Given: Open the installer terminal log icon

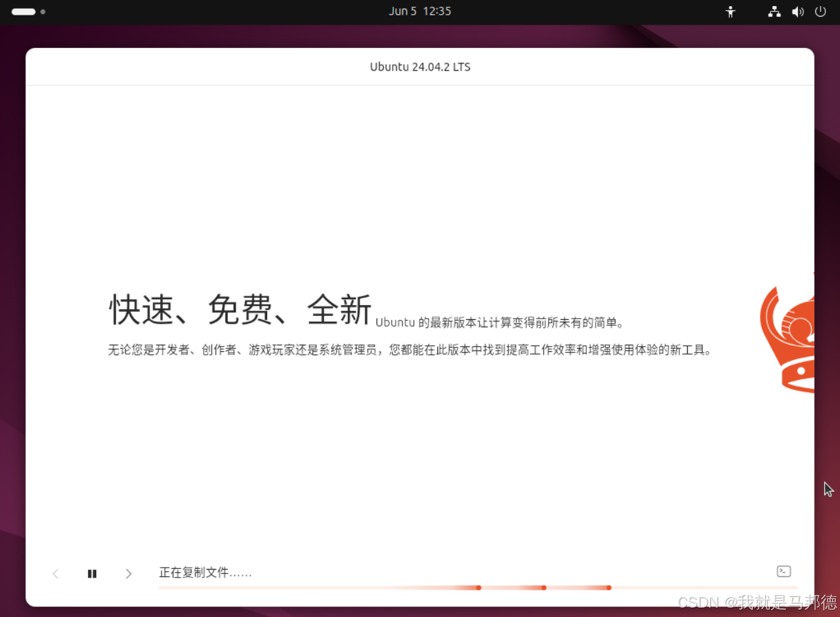Looking at the screenshot, I should pos(784,571).
